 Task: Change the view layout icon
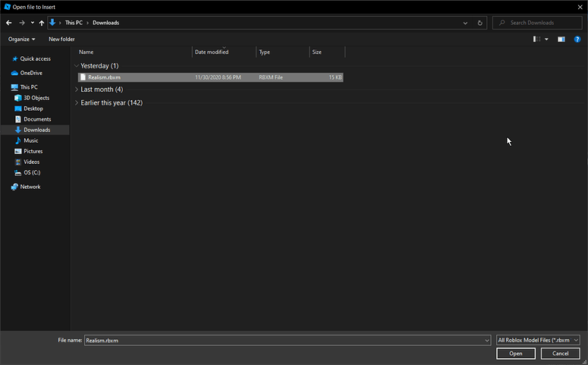point(536,39)
